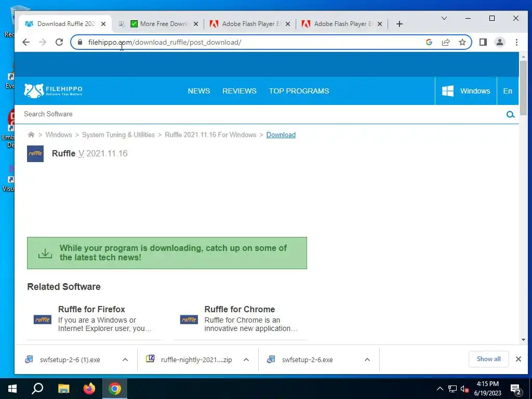
Task: Open a new browser tab
Action: point(400,24)
